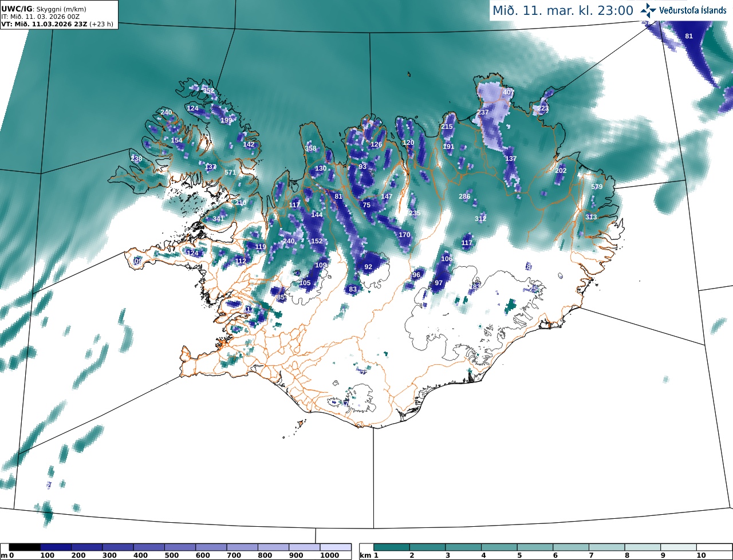
Task: Click the visibility value 120
Action: pos(408,143)
